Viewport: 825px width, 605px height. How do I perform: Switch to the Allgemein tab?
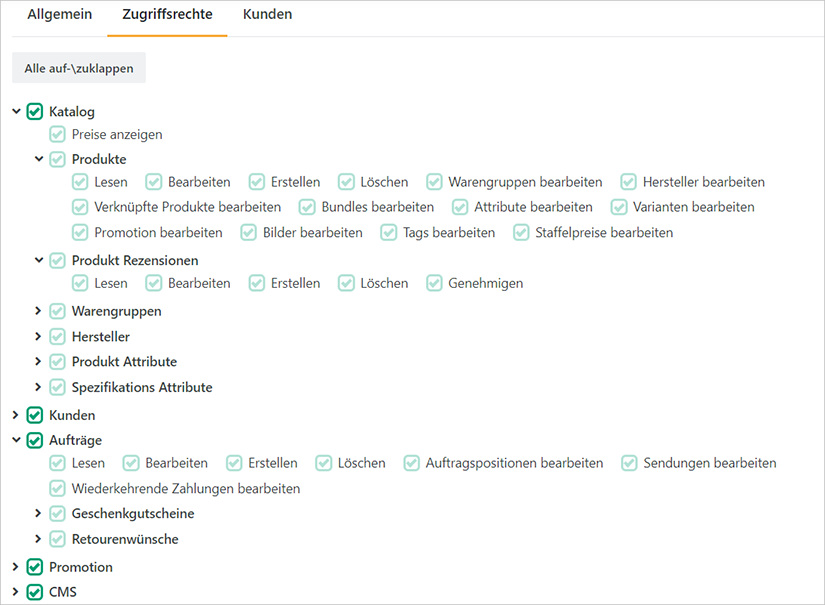pyautogui.click(x=59, y=14)
